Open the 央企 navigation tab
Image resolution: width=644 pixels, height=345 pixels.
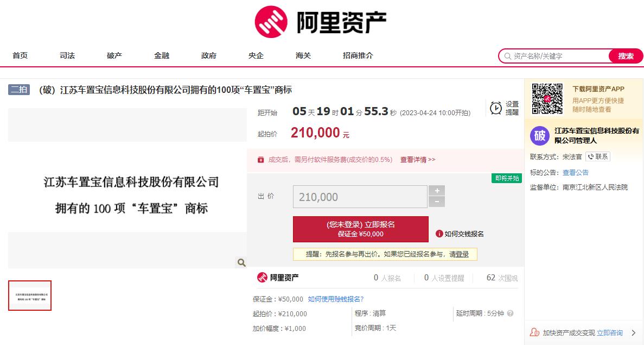coord(256,55)
